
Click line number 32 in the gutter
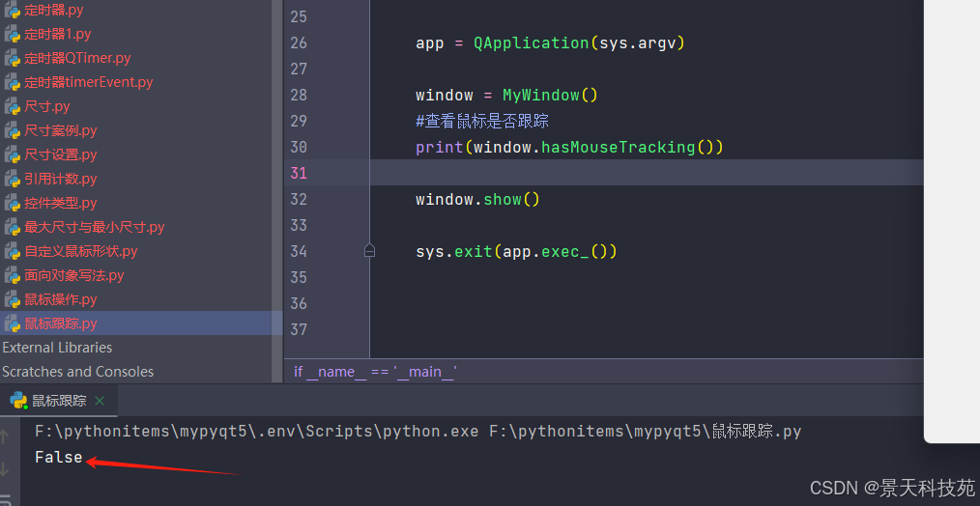coord(299,199)
